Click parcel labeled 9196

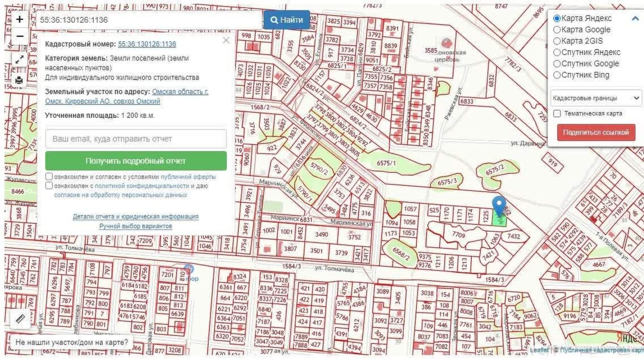pyautogui.click(x=570, y=316)
